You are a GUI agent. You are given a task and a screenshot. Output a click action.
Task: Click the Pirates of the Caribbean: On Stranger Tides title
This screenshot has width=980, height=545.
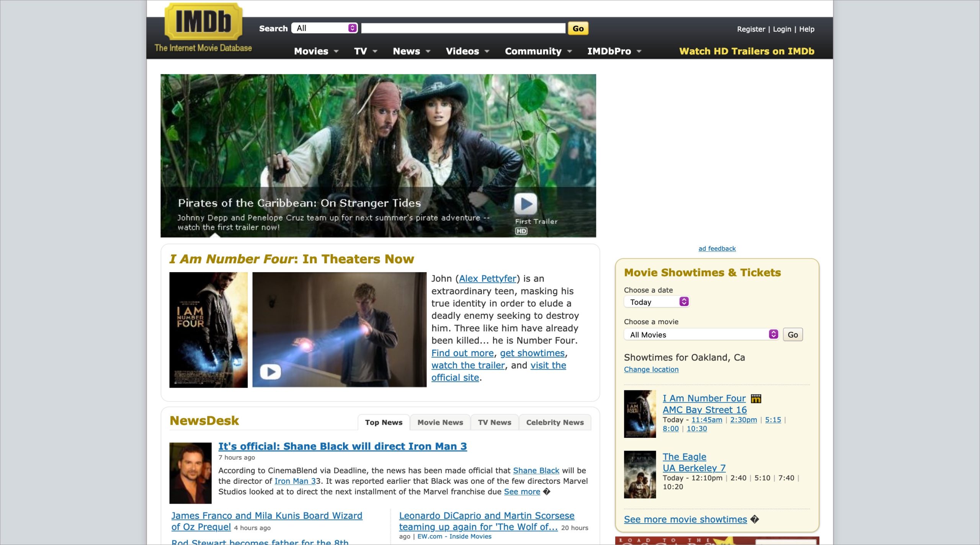299,203
